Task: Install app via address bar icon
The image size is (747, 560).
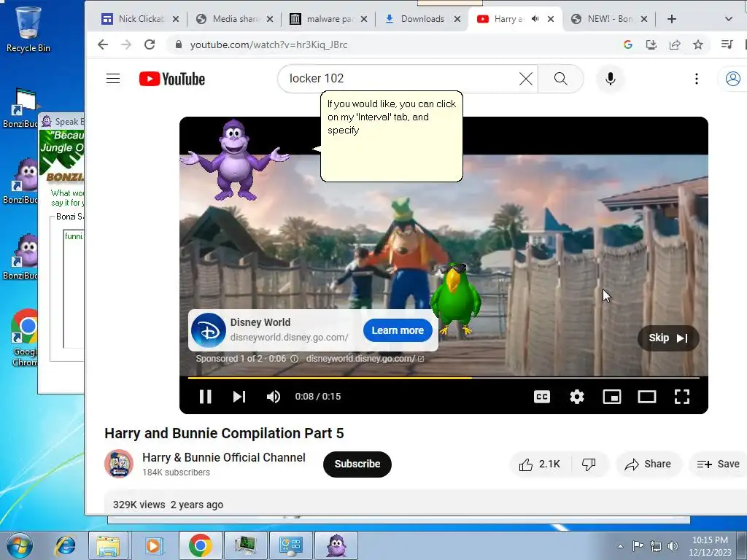Action: coord(651,44)
